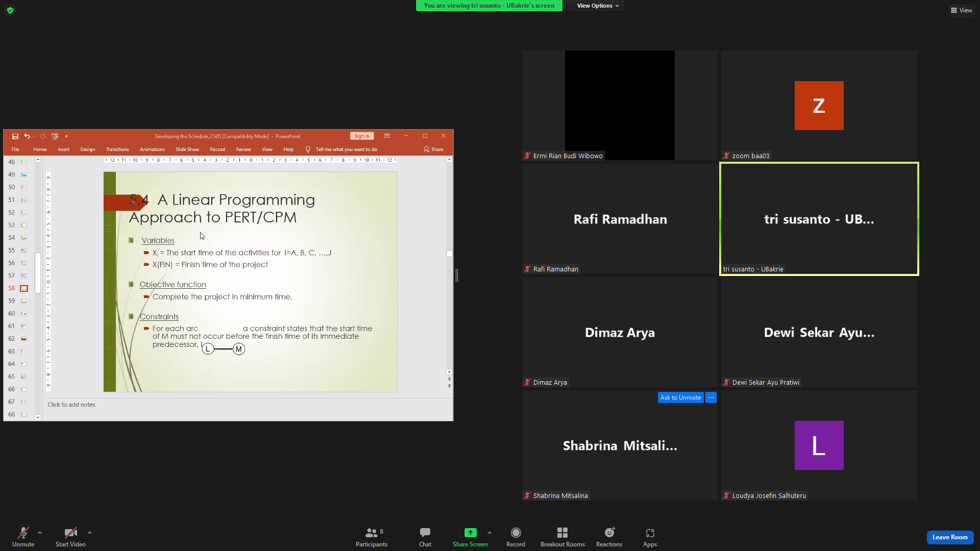This screenshot has height=551, width=980.
Task: Expand audio options arrow beside Unmute
Action: [x=40, y=533]
